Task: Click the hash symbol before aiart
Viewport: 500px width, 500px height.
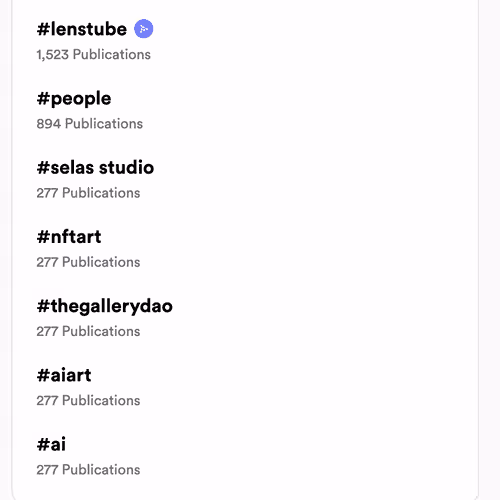Action: click(x=43, y=376)
